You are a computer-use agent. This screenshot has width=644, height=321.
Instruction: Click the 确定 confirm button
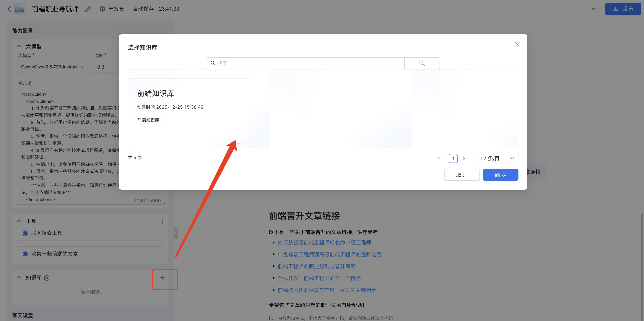pyautogui.click(x=500, y=175)
